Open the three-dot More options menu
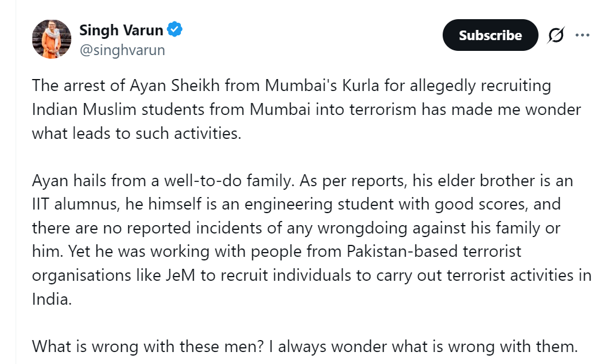Screen dimensions: 602x364 click(582, 35)
